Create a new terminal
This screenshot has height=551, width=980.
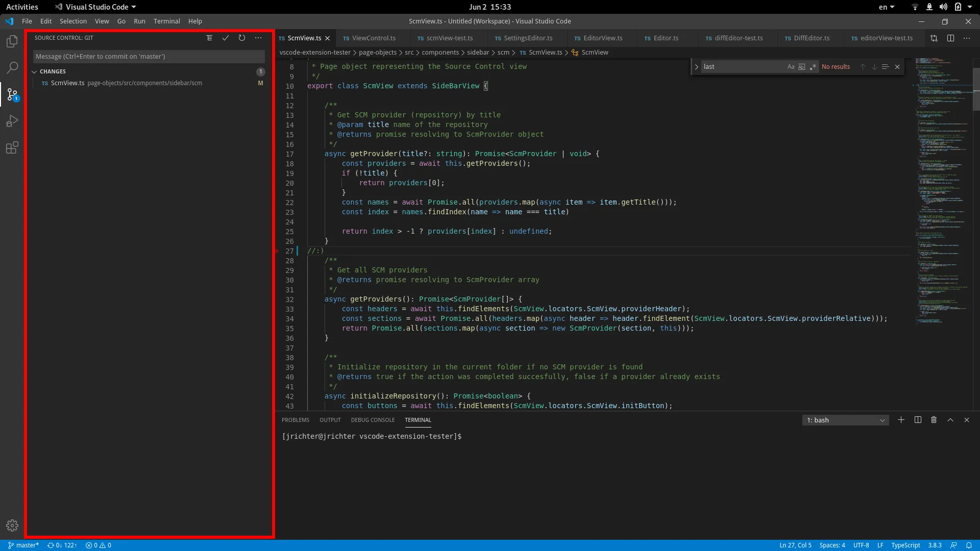[901, 420]
